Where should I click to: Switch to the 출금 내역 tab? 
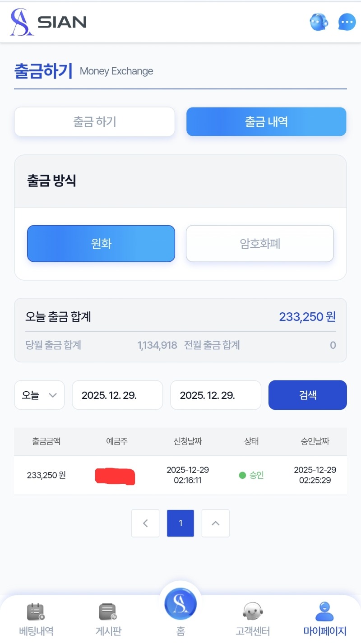click(x=266, y=122)
